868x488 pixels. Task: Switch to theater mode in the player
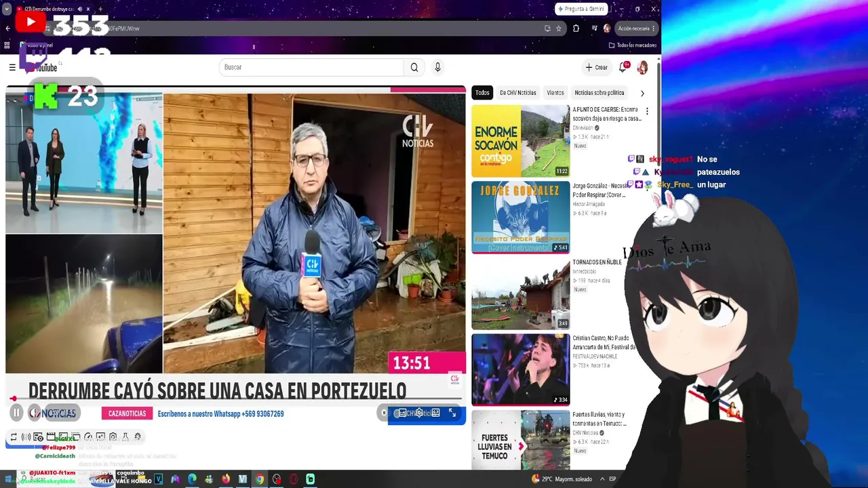(435, 413)
